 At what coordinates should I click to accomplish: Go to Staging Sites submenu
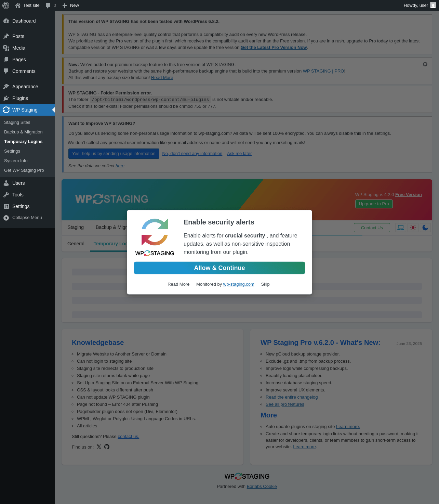17,122
